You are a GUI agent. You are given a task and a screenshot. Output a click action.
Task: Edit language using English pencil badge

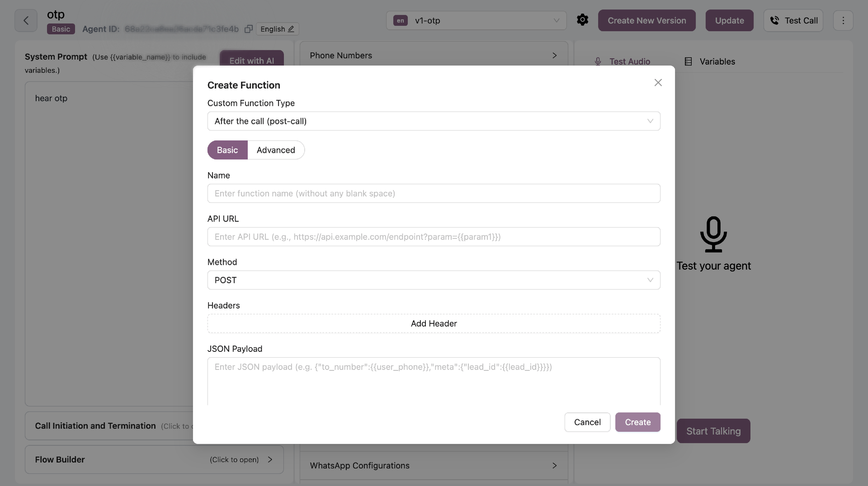(x=277, y=29)
